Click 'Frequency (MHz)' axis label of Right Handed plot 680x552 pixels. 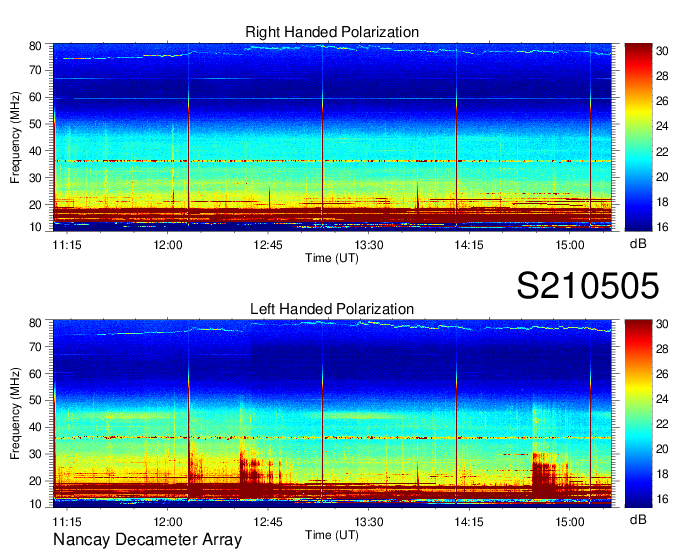click(15, 137)
